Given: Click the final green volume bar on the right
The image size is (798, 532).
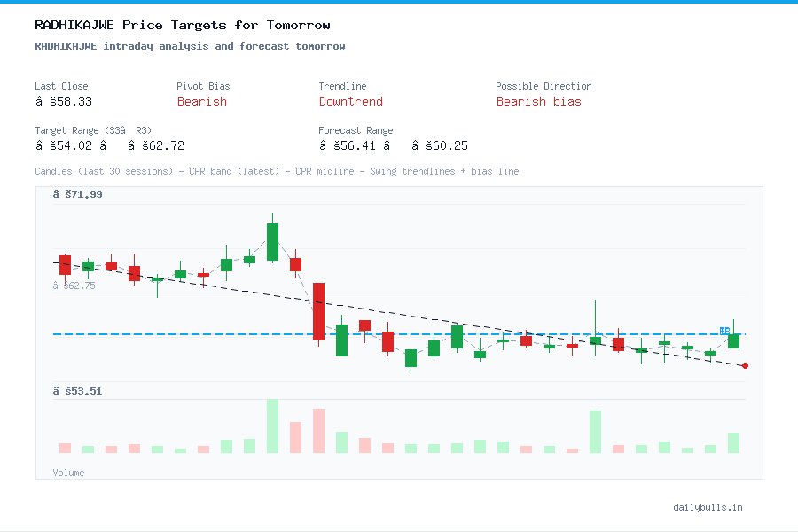Looking at the screenshot, I should pyautogui.click(x=733, y=443).
